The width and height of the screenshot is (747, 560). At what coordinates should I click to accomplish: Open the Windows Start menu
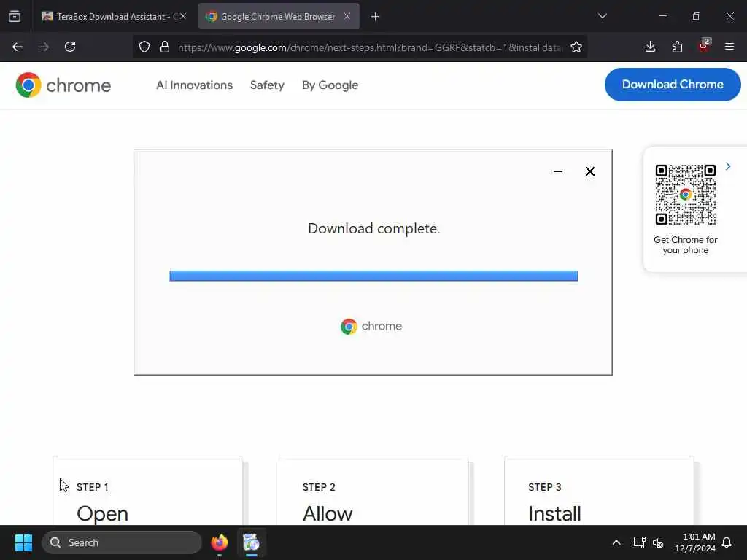[23, 542]
